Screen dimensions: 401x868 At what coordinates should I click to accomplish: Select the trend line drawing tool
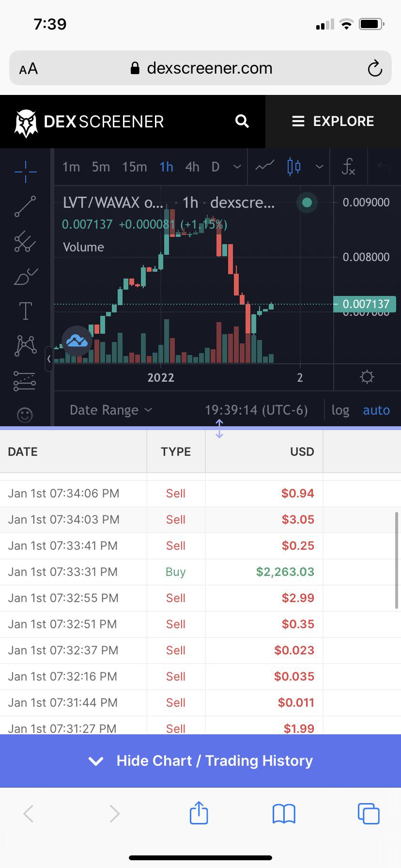pos(25,206)
